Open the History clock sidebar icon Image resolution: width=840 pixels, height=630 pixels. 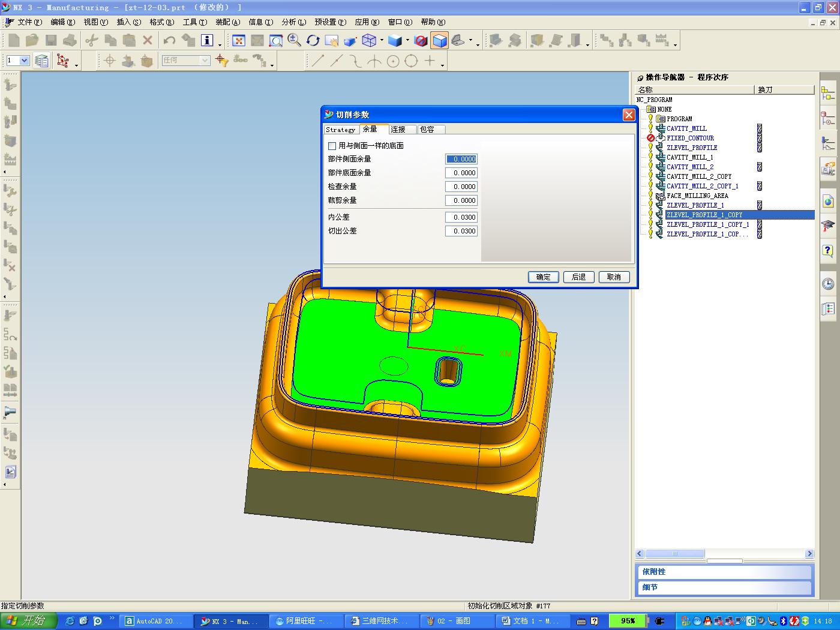[x=828, y=283]
